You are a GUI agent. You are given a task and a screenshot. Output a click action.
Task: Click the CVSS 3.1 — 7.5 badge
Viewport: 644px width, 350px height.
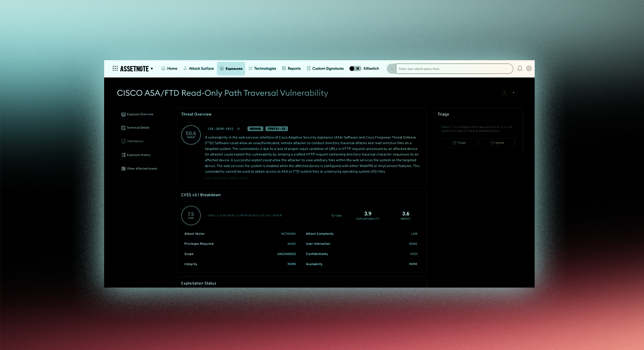(x=277, y=129)
